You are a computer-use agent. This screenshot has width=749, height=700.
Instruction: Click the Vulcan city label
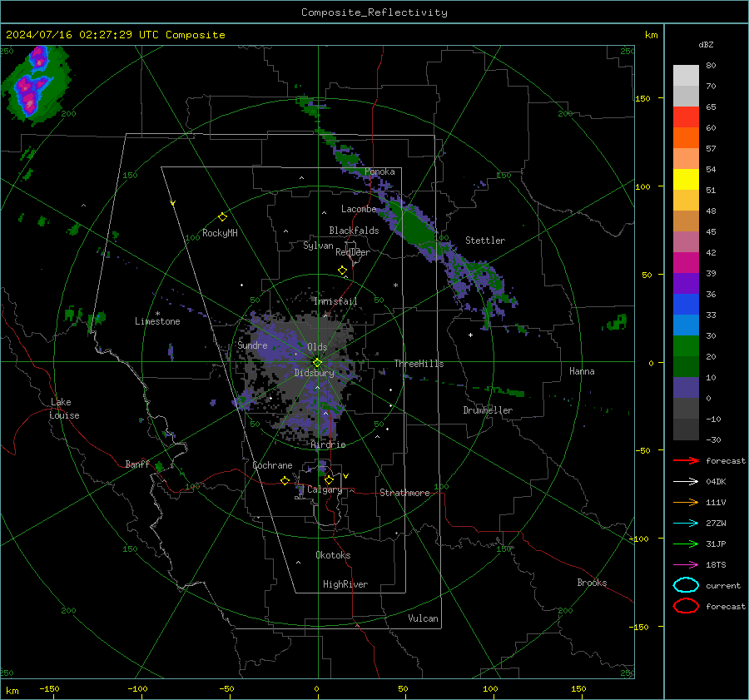click(423, 618)
